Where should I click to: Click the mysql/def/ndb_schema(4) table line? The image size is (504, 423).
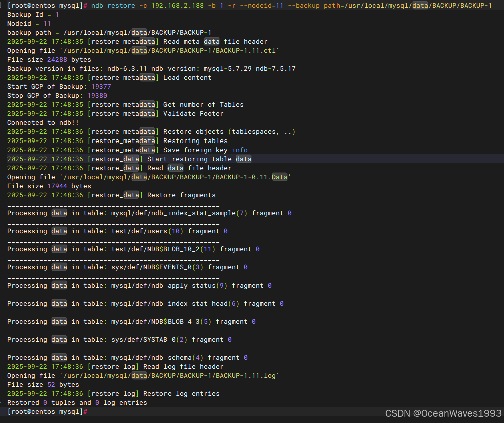(x=127, y=357)
